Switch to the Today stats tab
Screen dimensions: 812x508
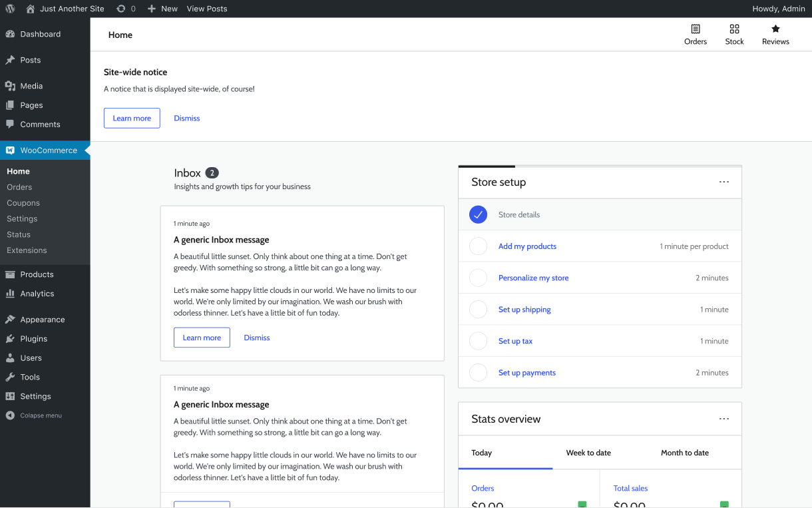point(505,453)
